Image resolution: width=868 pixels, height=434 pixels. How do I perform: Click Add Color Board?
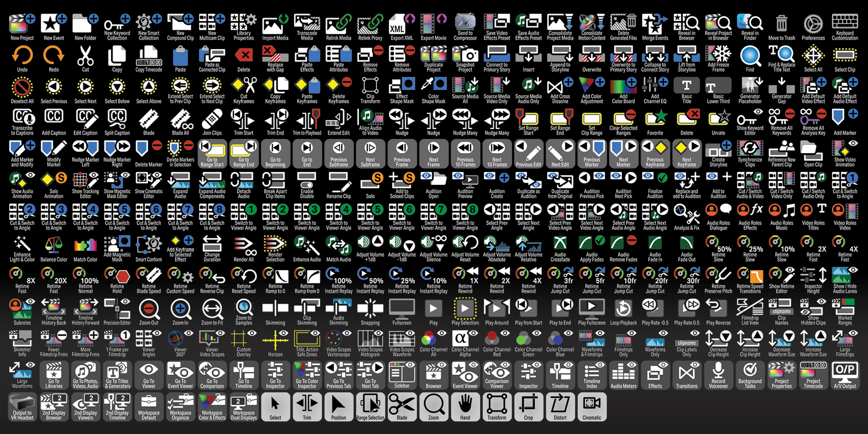point(623,90)
